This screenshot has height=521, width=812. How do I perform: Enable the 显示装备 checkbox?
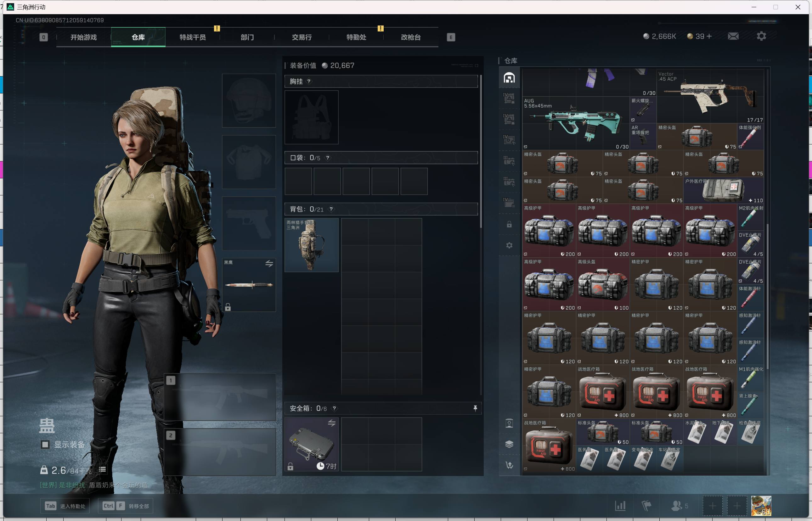pyautogui.click(x=45, y=444)
